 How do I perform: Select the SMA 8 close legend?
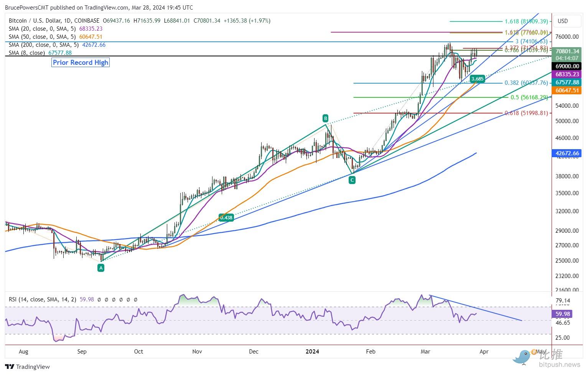40,53
